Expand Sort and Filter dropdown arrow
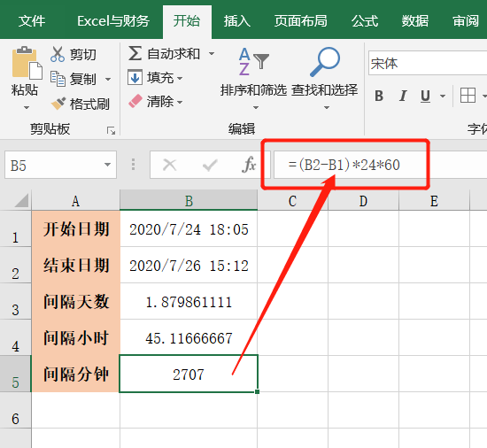This screenshot has width=487, height=448. pyautogui.click(x=256, y=107)
